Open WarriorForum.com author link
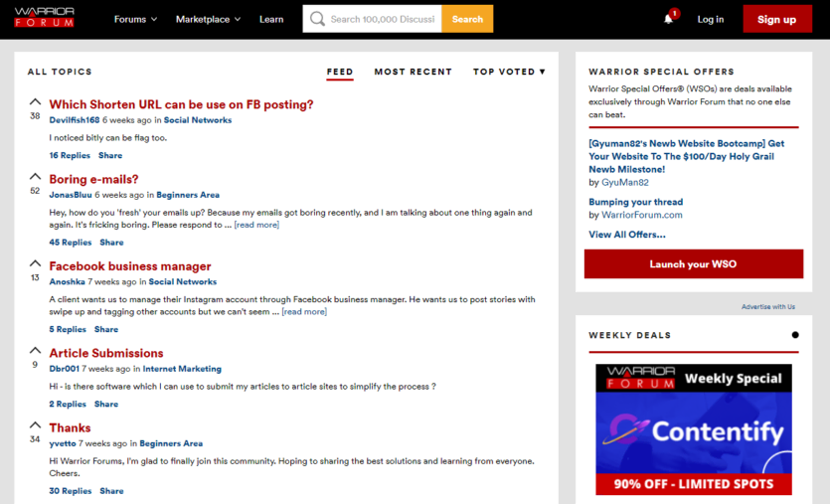The width and height of the screenshot is (830, 504). (x=642, y=215)
